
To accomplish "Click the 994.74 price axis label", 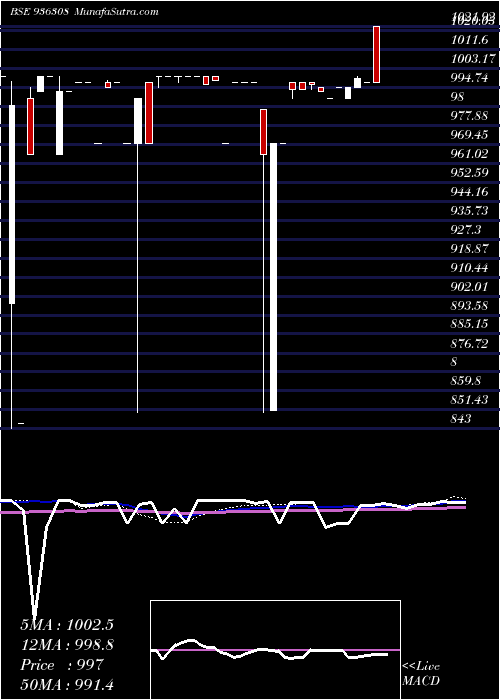I will [469, 78].
